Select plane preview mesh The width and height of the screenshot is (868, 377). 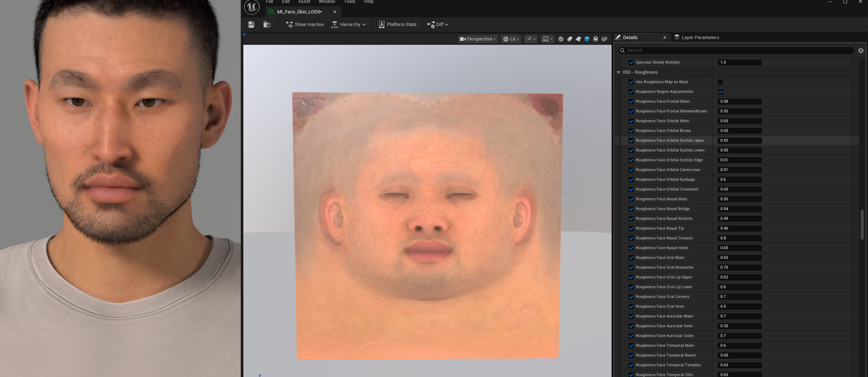(x=578, y=39)
